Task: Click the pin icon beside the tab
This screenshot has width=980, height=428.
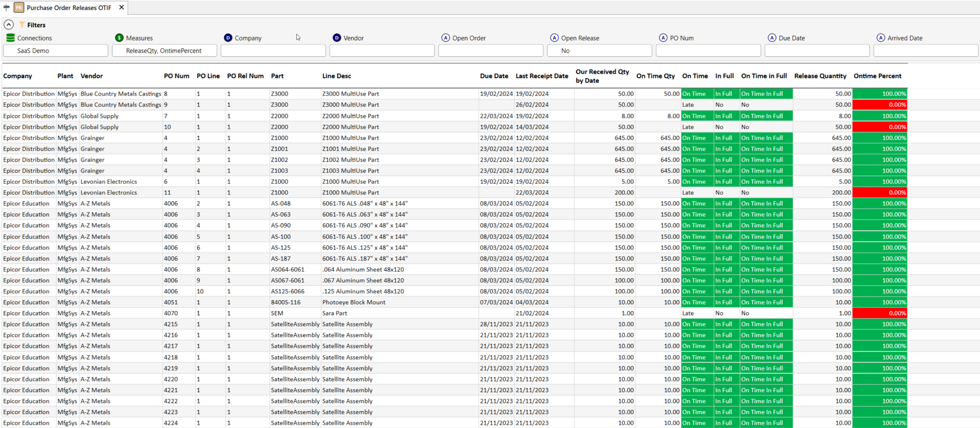Action: point(7,7)
